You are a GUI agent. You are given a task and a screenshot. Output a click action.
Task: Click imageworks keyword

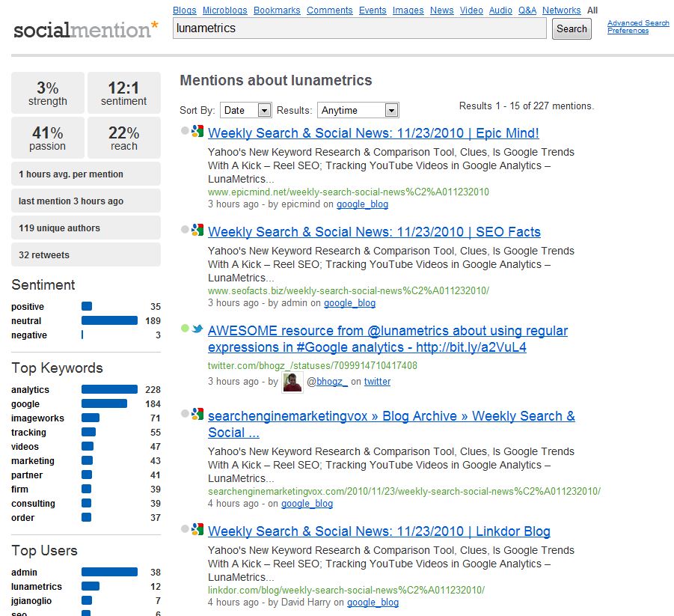coord(38,418)
